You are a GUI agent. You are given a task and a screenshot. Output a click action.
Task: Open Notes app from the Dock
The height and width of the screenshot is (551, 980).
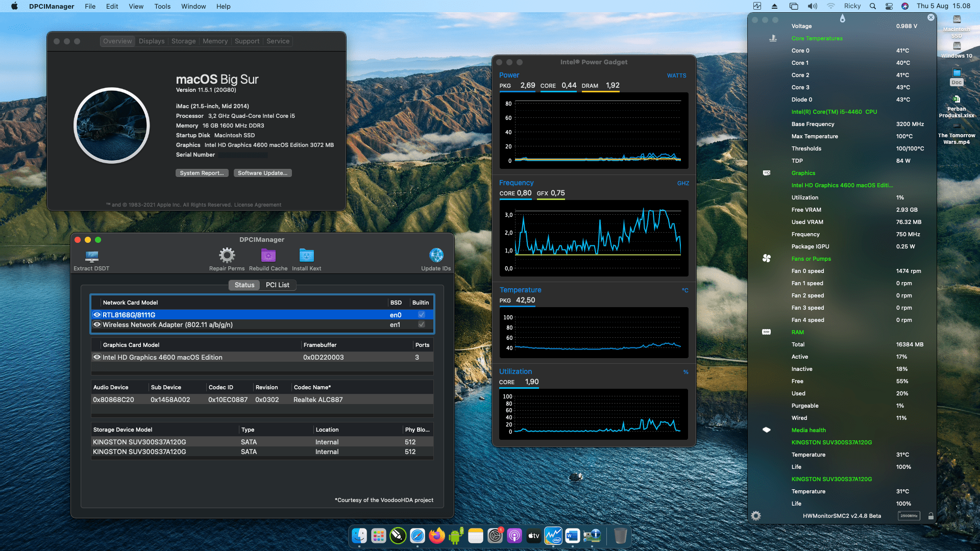point(475,536)
